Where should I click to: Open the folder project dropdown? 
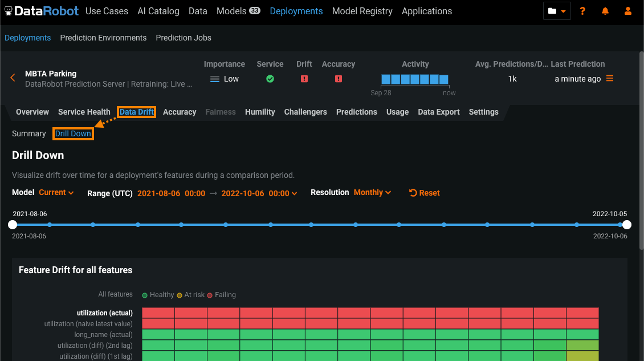(557, 11)
